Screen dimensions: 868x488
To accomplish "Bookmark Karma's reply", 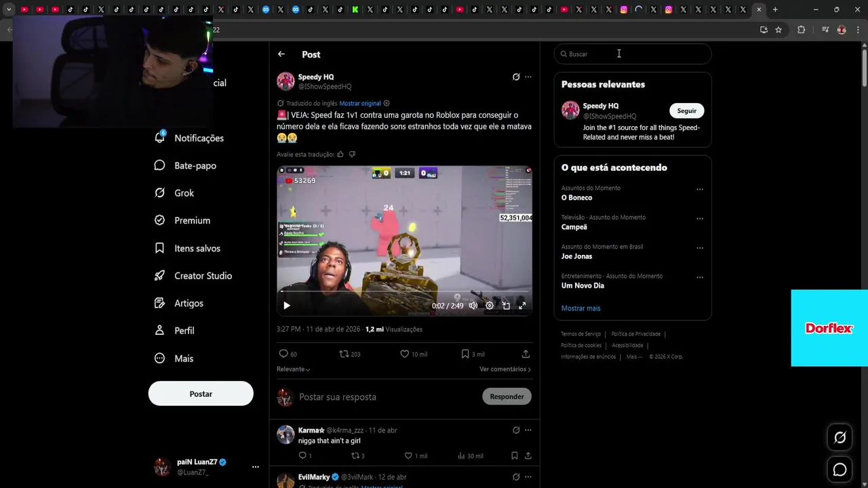I will [x=515, y=456].
